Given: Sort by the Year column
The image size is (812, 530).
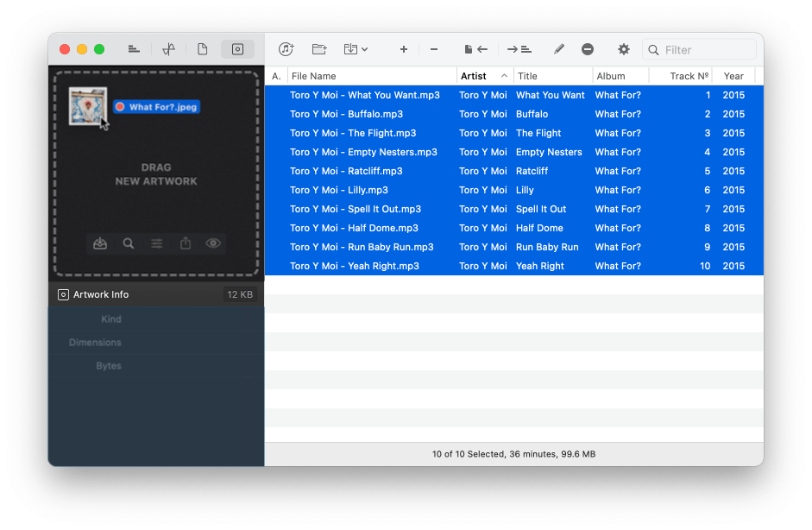Looking at the screenshot, I should tap(733, 76).
